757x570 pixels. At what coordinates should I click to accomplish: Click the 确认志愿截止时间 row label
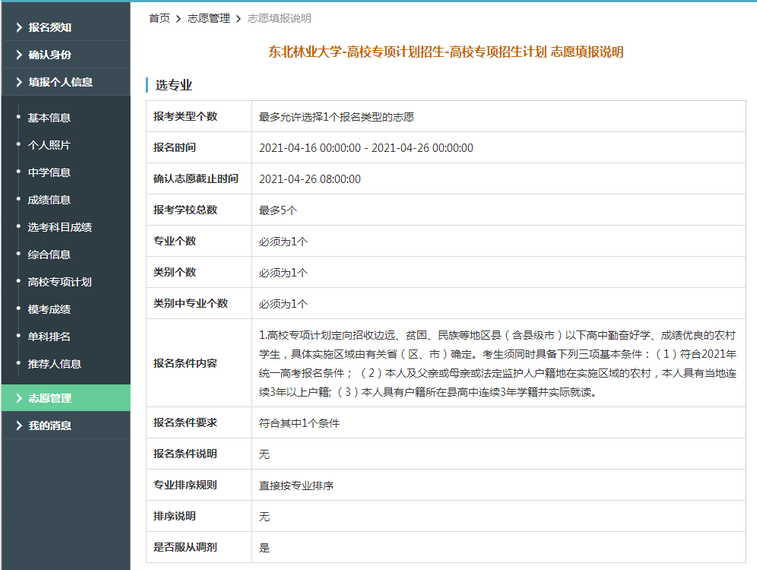196,179
